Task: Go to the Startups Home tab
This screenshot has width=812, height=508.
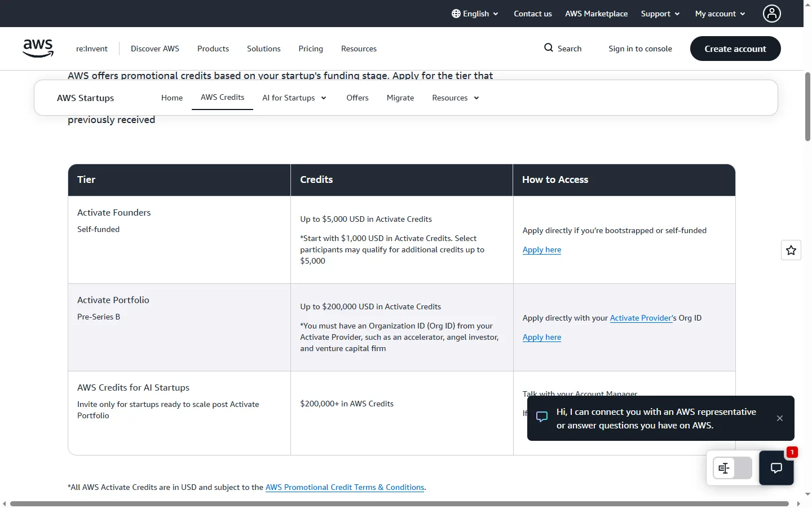Action: pyautogui.click(x=172, y=98)
